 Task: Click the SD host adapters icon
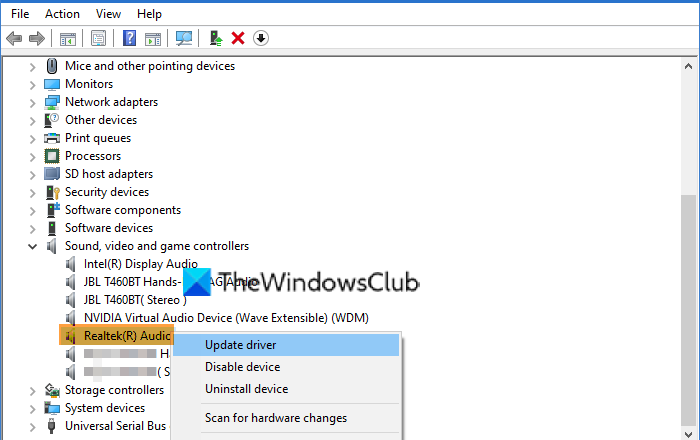pos(52,174)
